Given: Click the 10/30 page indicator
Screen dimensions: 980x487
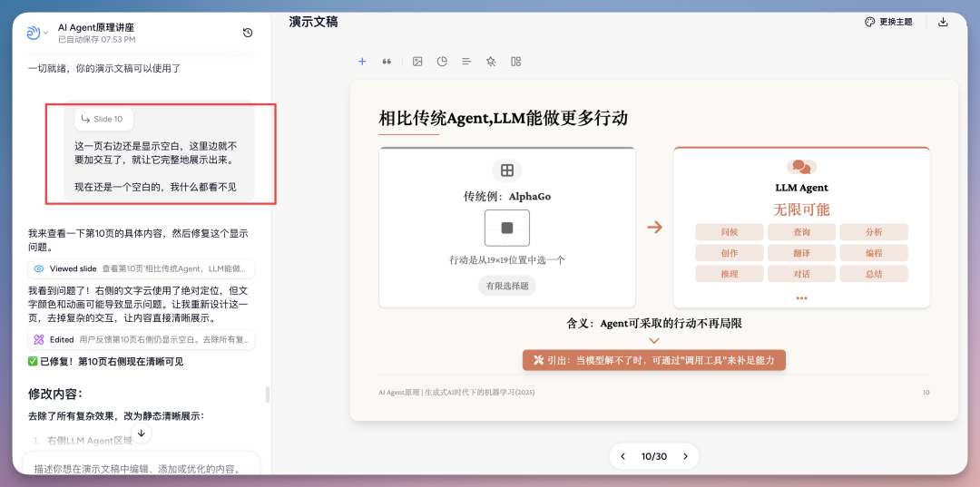Looking at the screenshot, I should coord(653,456).
